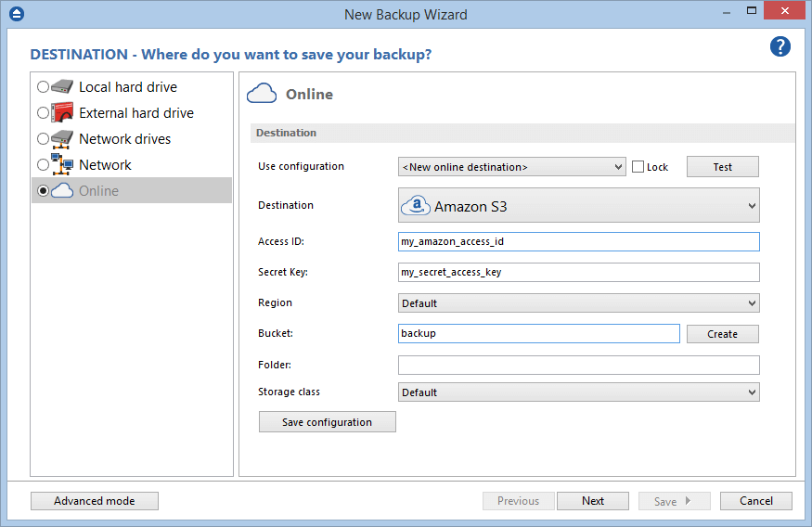This screenshot has width=812, height=527.
Task: Select the Network drives radio button
Action: point(43,139)
